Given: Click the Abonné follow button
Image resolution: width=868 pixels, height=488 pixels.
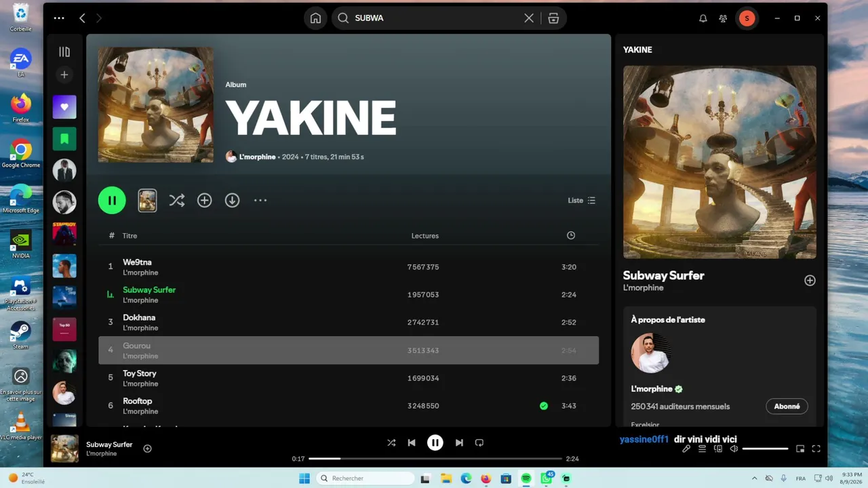Looking at the screenshot, I should [x=787, y=407].
